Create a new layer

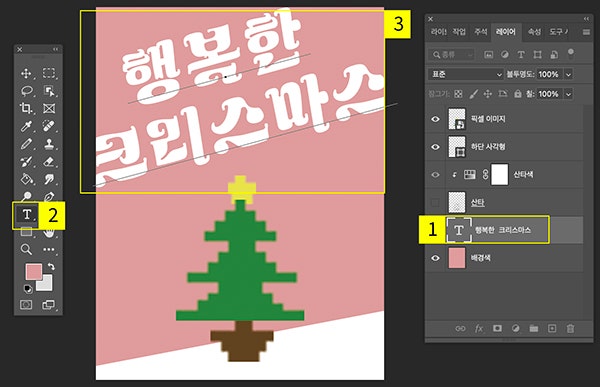(x=552, y=328)
